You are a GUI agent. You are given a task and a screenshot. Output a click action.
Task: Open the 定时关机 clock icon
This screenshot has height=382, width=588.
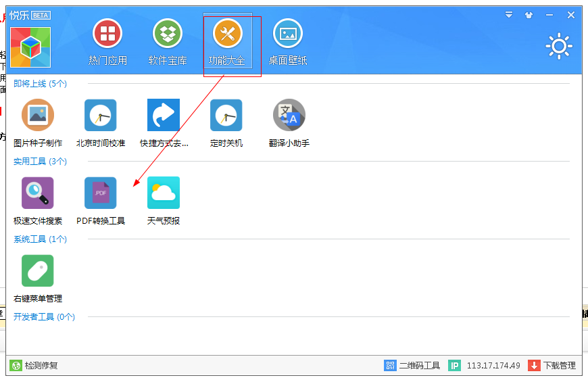pos(226,115)
